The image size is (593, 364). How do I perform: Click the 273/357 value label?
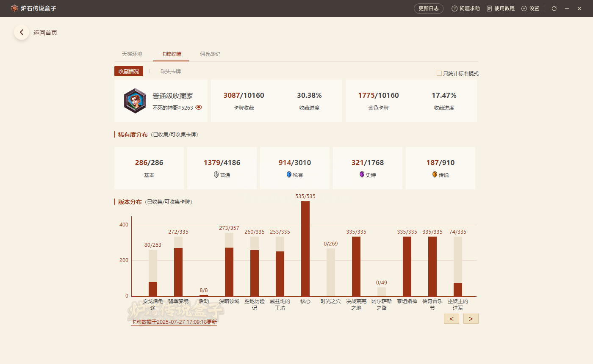(229, 228)
